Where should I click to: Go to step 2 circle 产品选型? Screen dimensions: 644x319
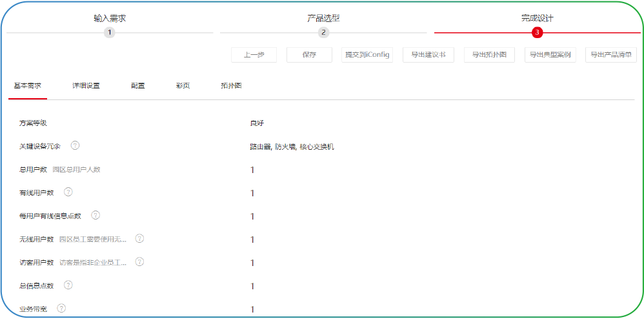[323, 32]
